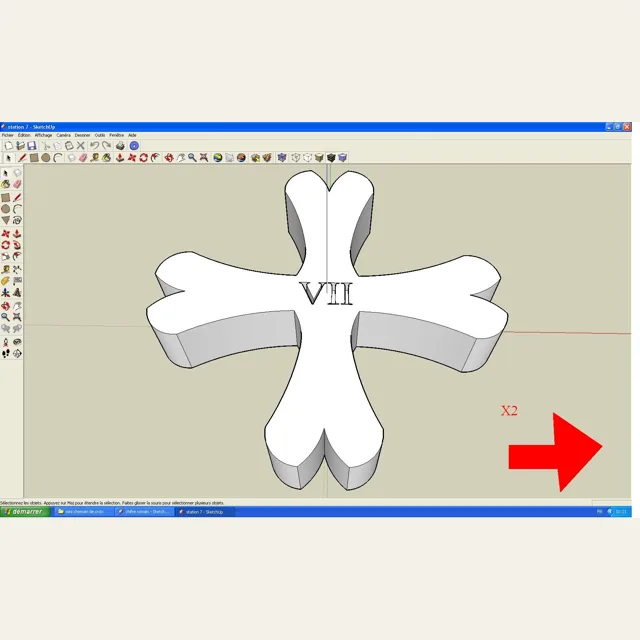
Task: Click the Delete X icon
Action: 81,146
